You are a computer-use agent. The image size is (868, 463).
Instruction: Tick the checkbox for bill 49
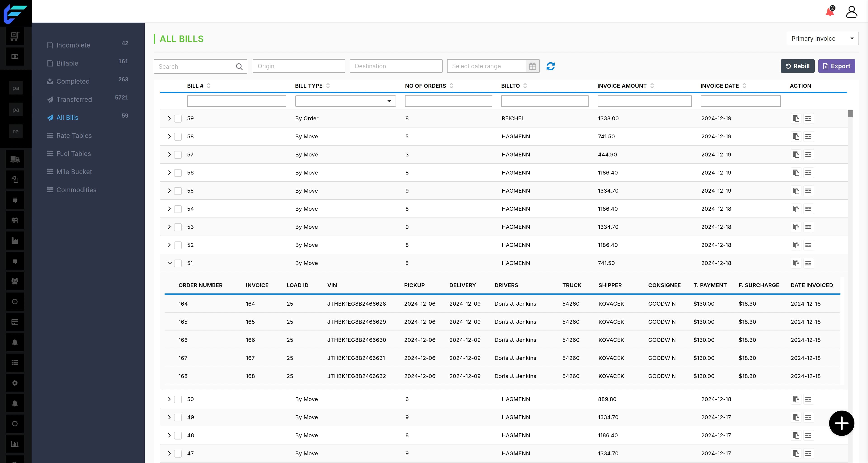coord(178,418)
